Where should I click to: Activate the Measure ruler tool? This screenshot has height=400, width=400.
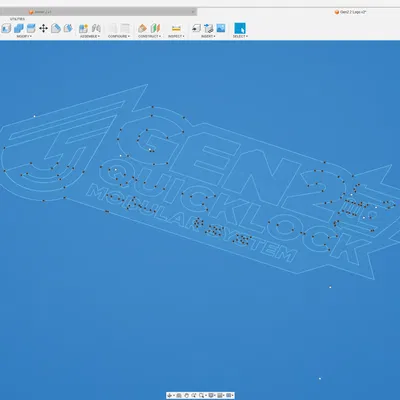click(x=176, y=28)
